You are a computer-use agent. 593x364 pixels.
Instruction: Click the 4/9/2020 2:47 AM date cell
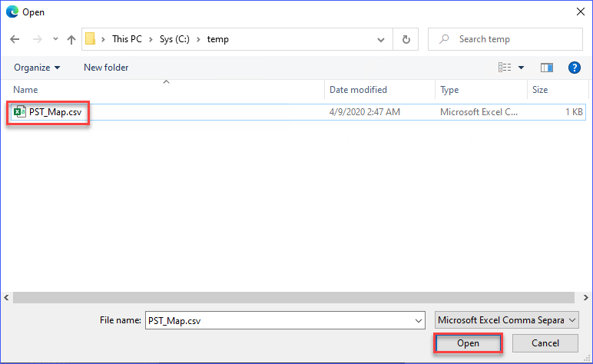click(x=365, y=112)
